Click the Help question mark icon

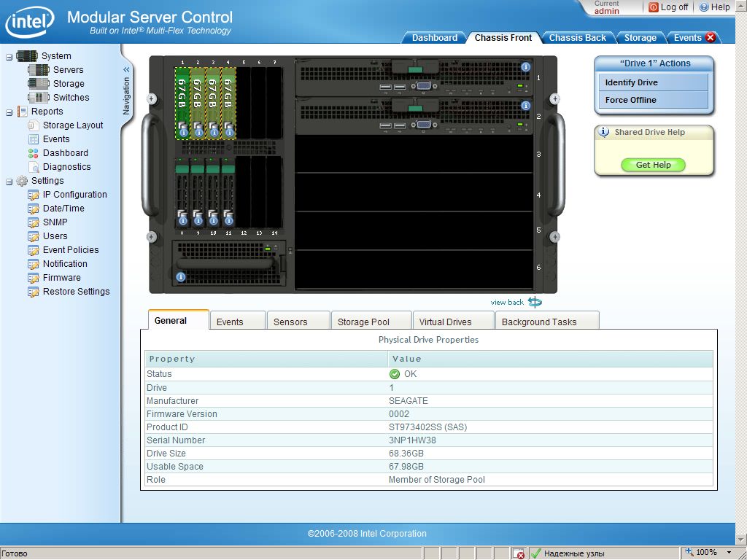click(x=704, y=7)
